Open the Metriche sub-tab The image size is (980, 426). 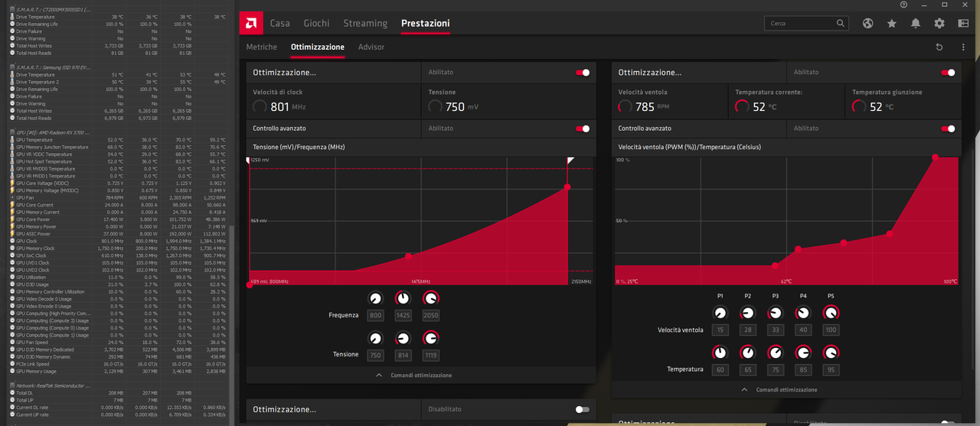coord(262,47)
